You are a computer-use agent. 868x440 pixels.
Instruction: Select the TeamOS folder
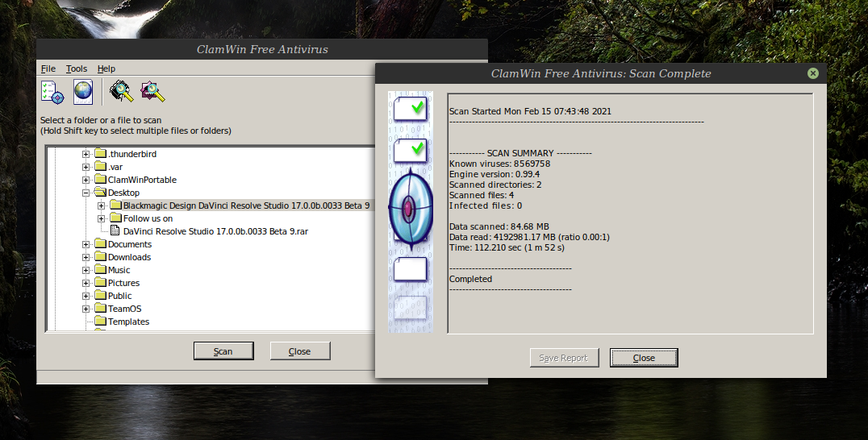(x=124, y=309)
